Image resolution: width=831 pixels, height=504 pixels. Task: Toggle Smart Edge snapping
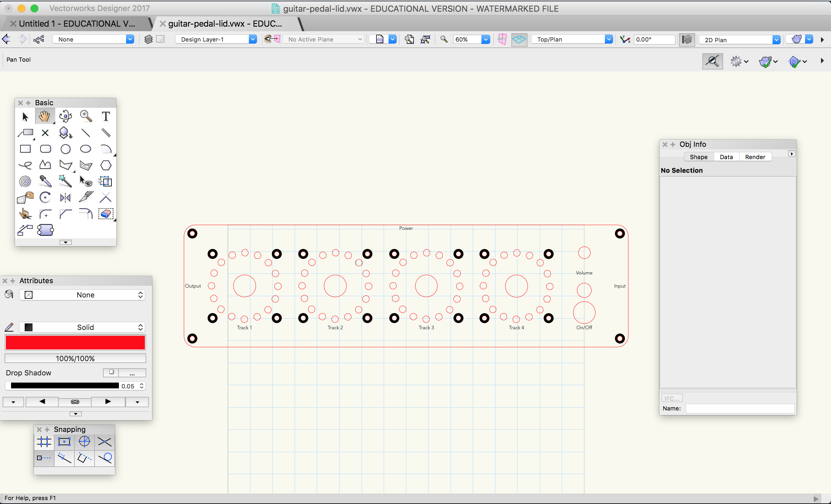click(84, 458)
